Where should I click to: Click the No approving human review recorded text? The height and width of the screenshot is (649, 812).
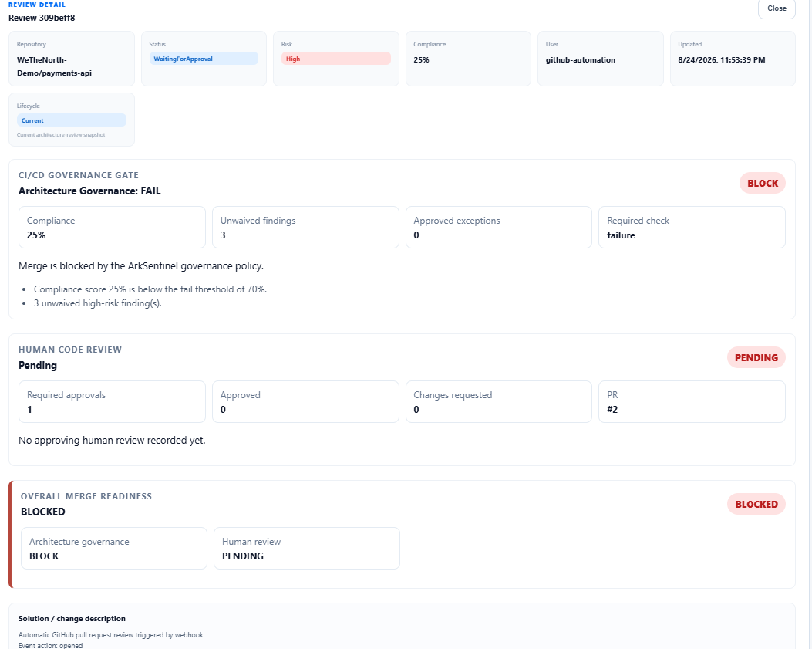click(x=112, y=440)
